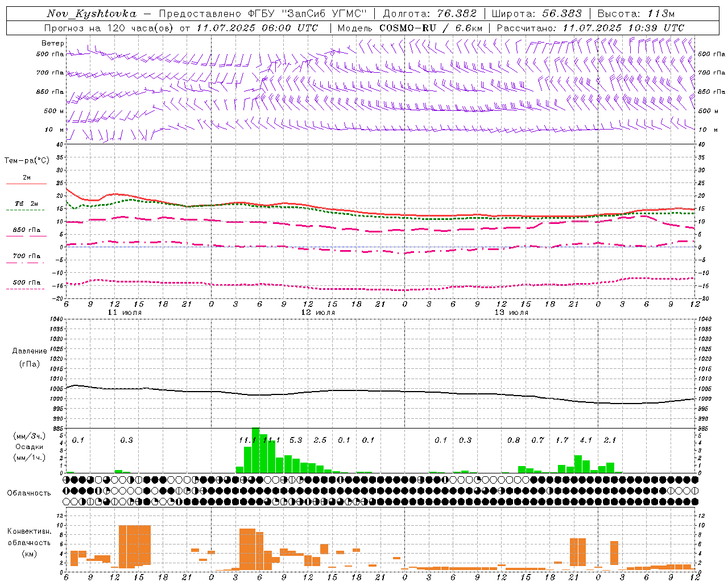The image size is (728, 582).
Task: Click 700 гПа in the temperature legend
Action: click(x=27, y=256)
